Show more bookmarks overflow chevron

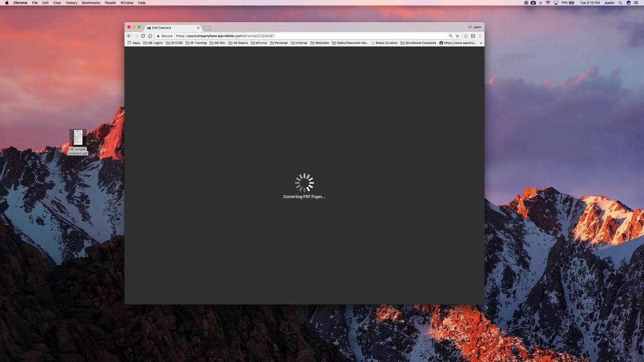tap(480, 43)
